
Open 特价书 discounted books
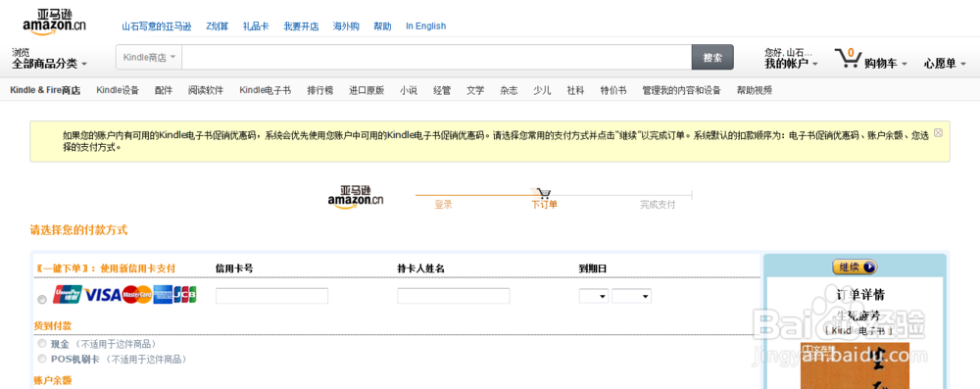[x=613, y=90]
